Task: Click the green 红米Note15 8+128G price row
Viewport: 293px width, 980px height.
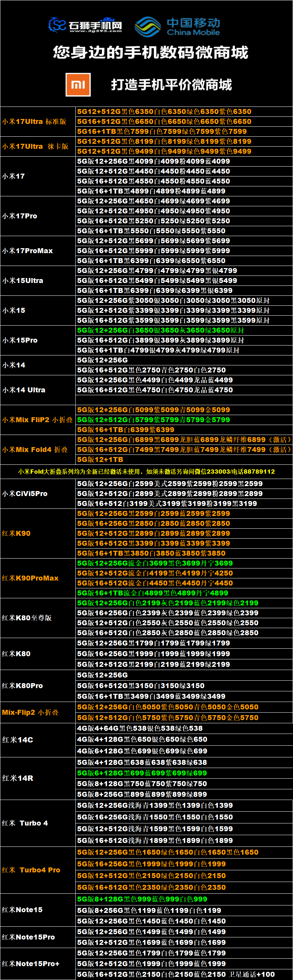Action: click(142, 899)
